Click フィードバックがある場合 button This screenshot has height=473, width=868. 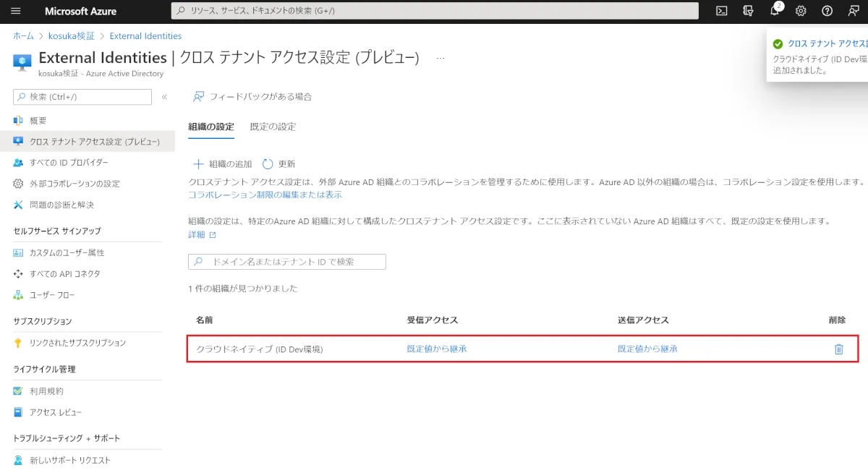(x=252, y=96)
